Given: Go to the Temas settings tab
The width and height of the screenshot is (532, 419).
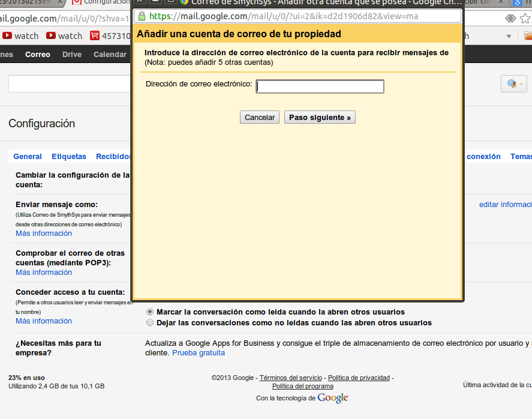Looking at the screenshot, I should tap(520, 157).
